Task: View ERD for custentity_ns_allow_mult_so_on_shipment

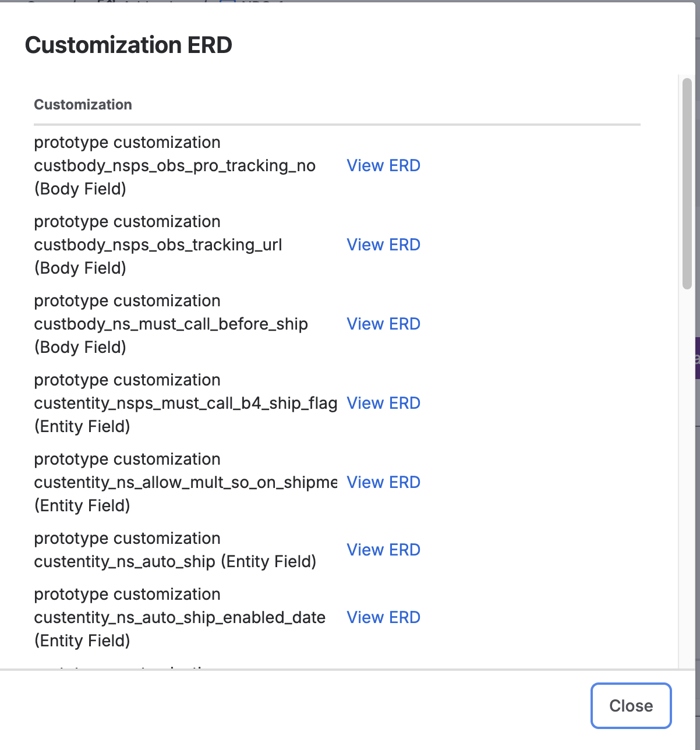Action: [383, 482]
